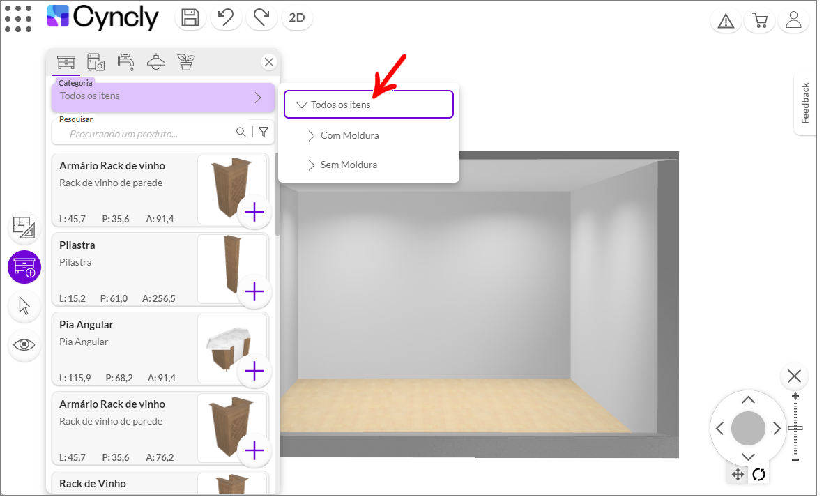Switch to 2D view
This screenshot has height=504, width=824.
(x=297, y=18)
